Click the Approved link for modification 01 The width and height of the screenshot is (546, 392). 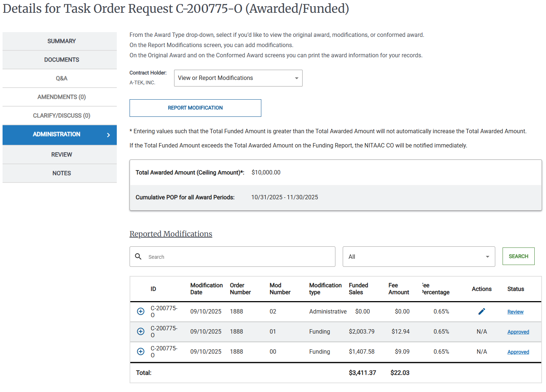[518, 331]
